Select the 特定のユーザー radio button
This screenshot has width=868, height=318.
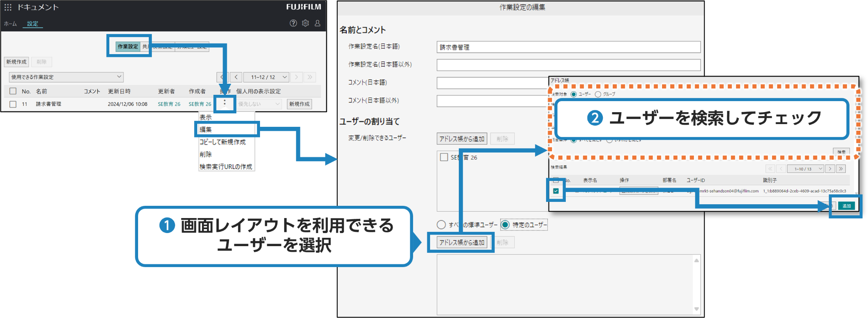click(505, 225)
